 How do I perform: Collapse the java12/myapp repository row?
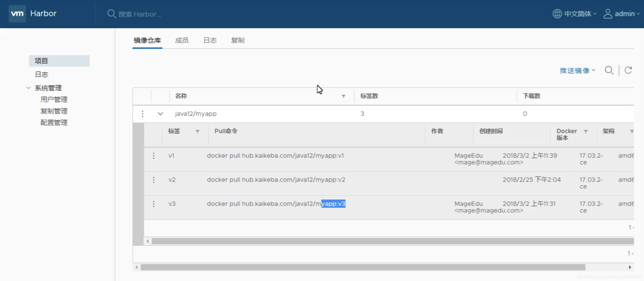(x=160, y=114)
